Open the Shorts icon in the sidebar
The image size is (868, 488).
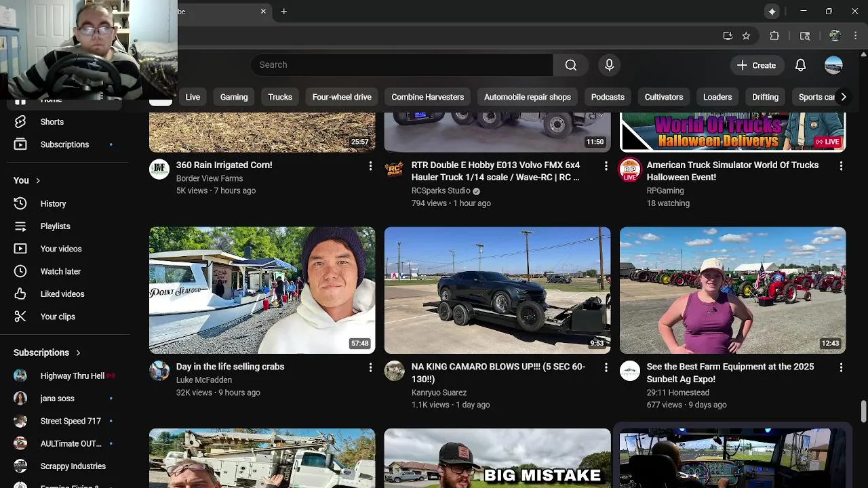click(x=20, y=122)
